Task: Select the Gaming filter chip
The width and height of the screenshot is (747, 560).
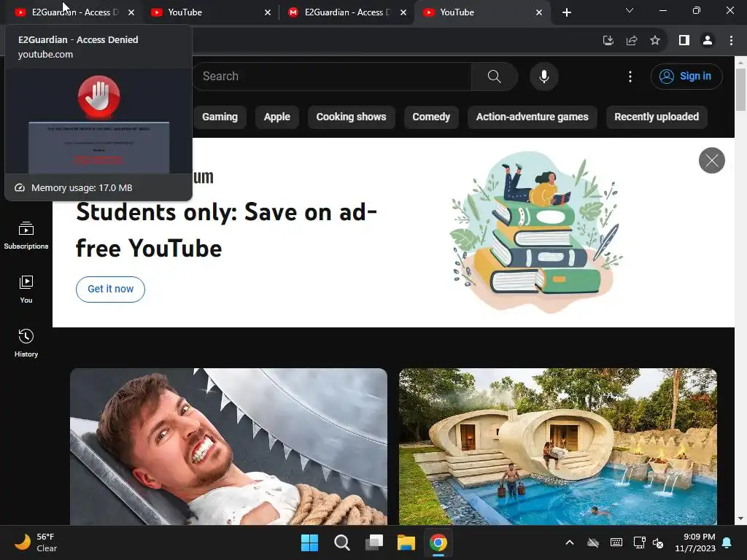Action: [220, 117]
